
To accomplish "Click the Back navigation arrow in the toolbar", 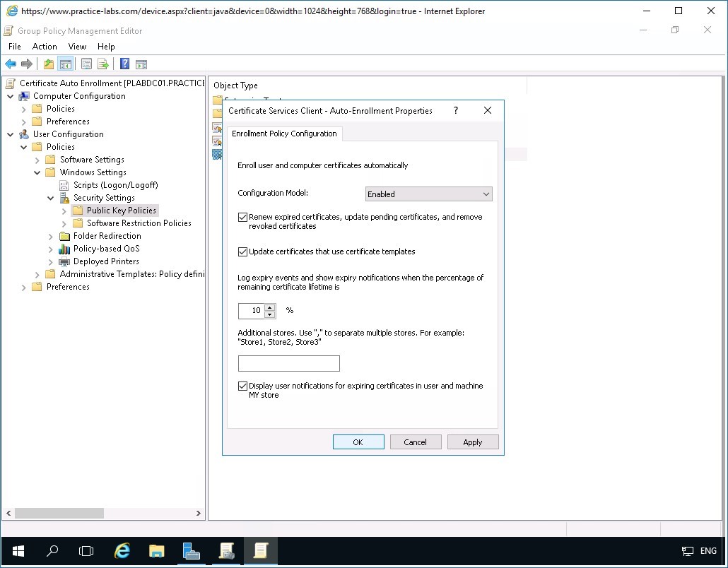I will pos(10,64).
